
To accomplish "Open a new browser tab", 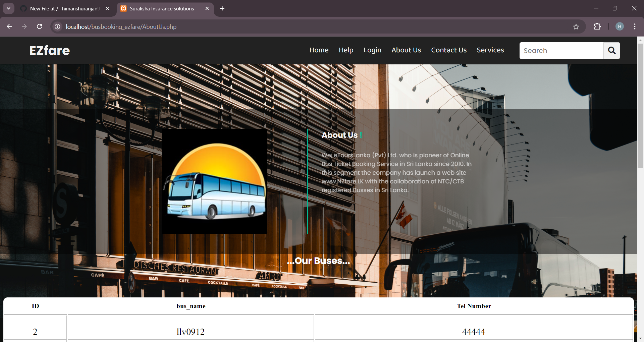I will click(x=222, y=8).
